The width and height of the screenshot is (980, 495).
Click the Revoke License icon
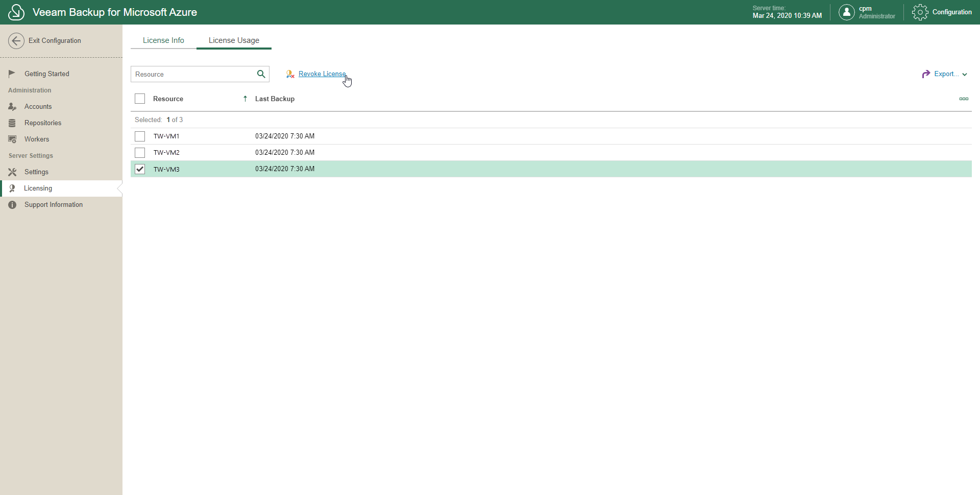pos(290,74)
